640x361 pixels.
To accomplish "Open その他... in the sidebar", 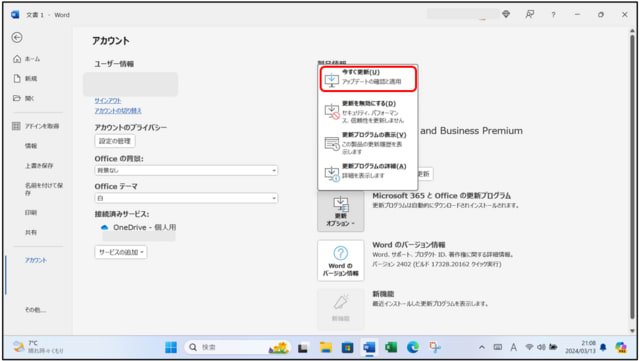I will (x=35, y=310).
